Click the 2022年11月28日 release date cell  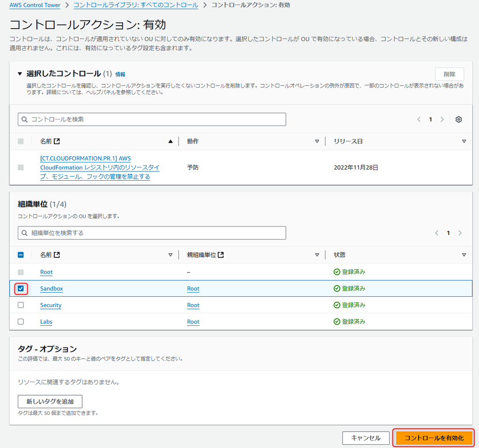tap(356, 168)
